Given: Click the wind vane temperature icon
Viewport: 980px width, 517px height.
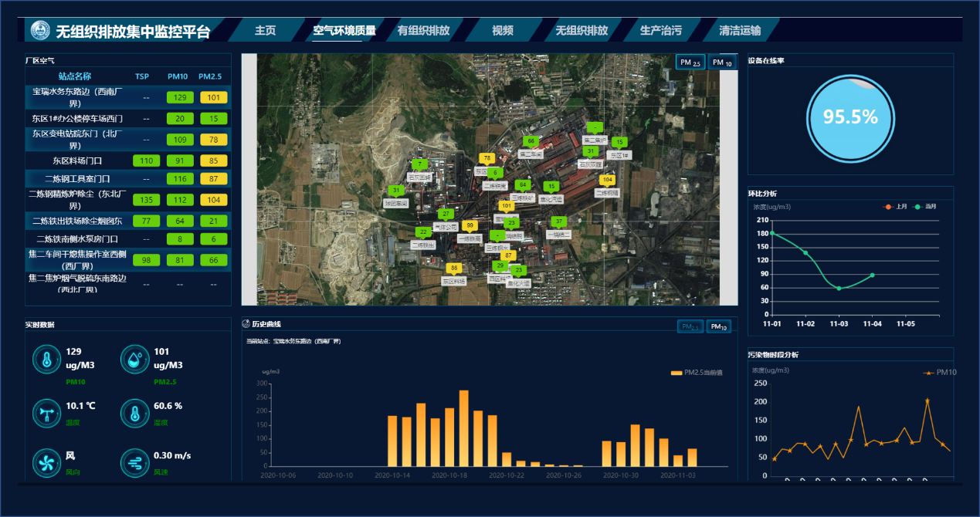Looking at the screenshot, I should 47,413.
